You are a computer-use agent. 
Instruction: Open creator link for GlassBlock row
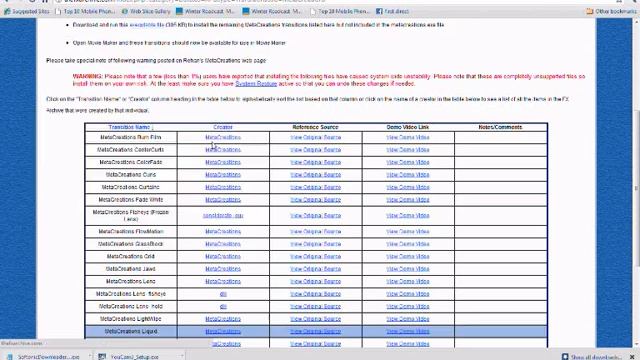click(223, 244)
